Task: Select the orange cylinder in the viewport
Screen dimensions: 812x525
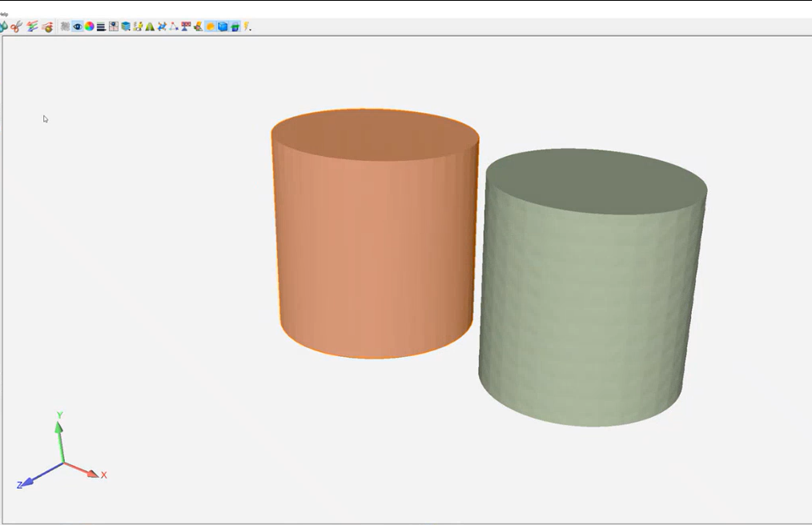Action: [x=375, y=240]
